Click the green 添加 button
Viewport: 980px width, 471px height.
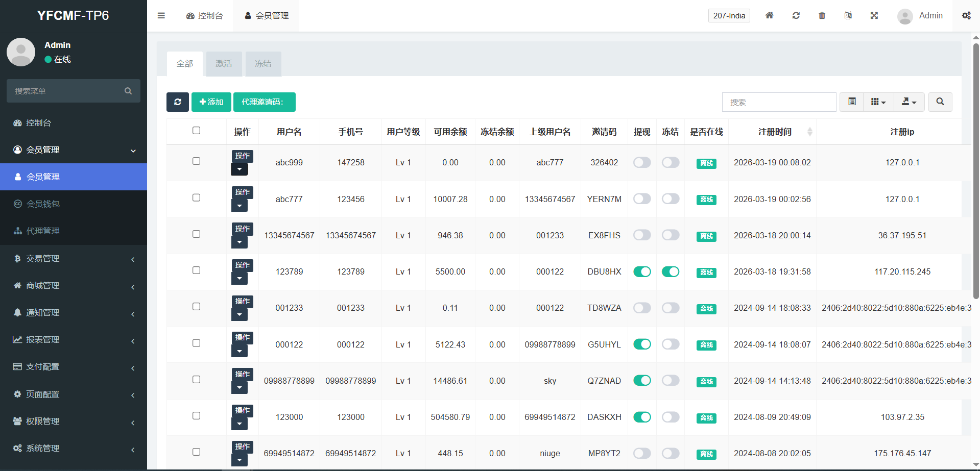[x=211, y=102]
